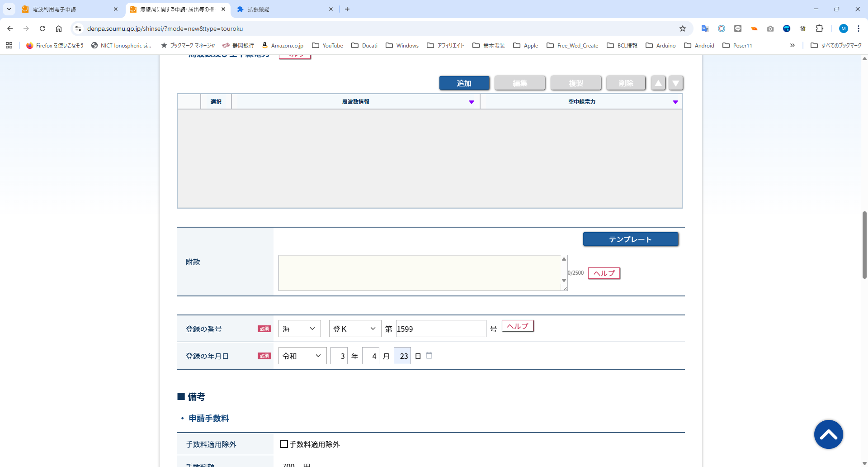Click the page's vertical scrollbar thumb
Screen dimensions: 868x467
coord(864,244)
